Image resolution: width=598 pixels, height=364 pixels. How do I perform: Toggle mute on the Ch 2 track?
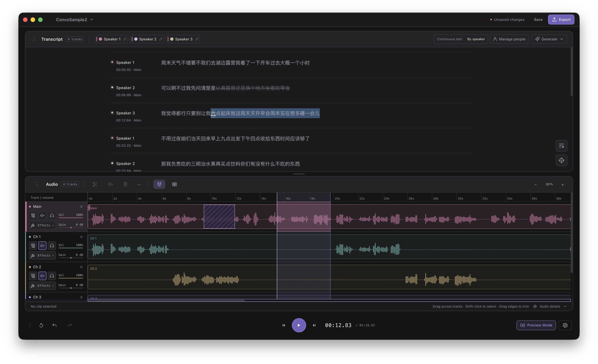coord(42,276)
